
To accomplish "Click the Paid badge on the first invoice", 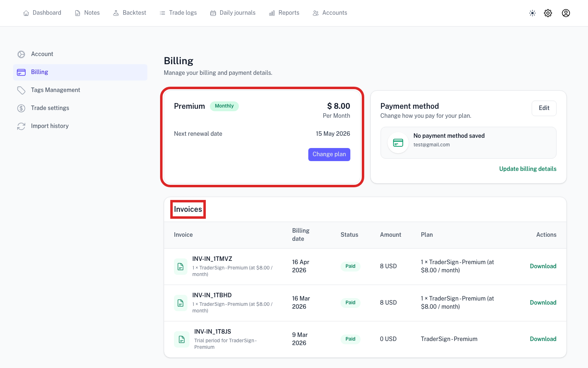I will point(350,266).
